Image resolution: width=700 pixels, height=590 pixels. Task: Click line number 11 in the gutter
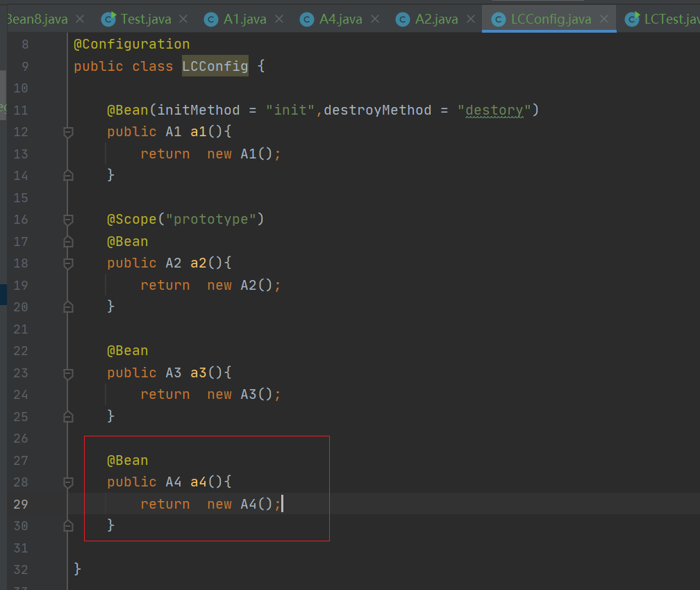(x=21, y=110)
